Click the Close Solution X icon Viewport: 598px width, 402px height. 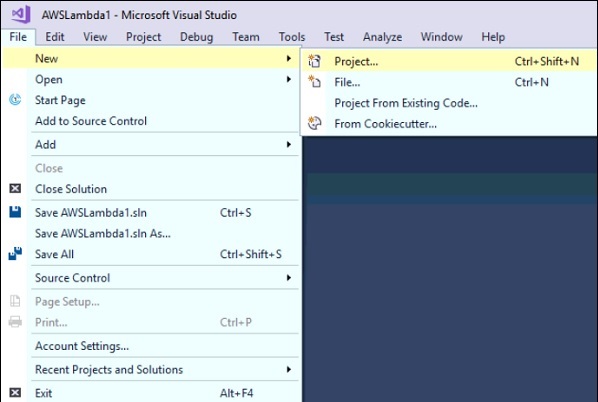tap(15, 188)
